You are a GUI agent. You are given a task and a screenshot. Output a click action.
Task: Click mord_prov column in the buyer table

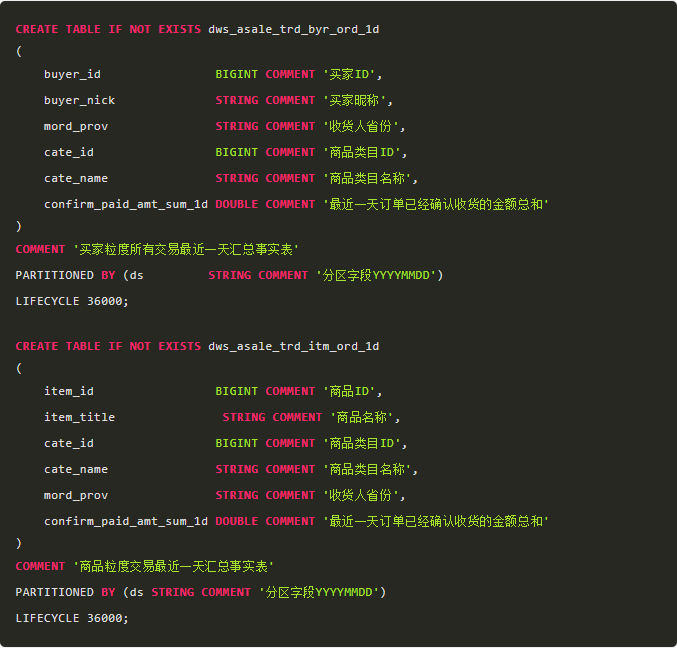[76, 126]
